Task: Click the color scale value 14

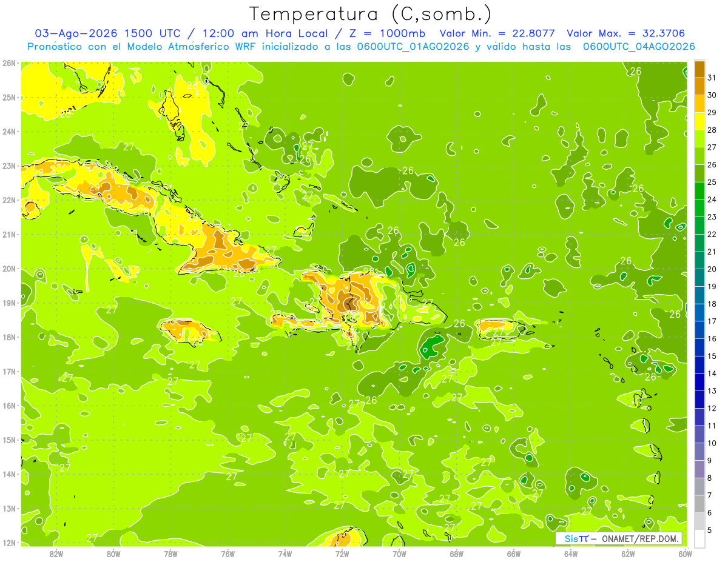Action: tap(712, 373)
